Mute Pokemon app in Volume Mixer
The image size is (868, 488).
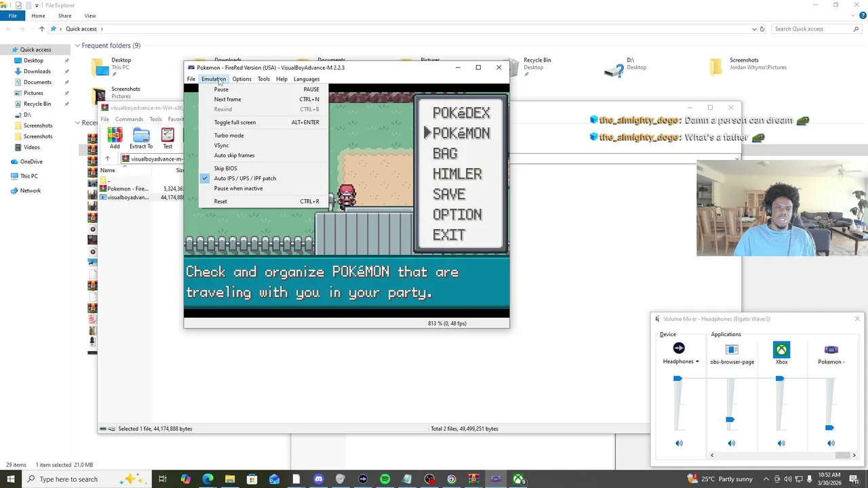[831, 443]
